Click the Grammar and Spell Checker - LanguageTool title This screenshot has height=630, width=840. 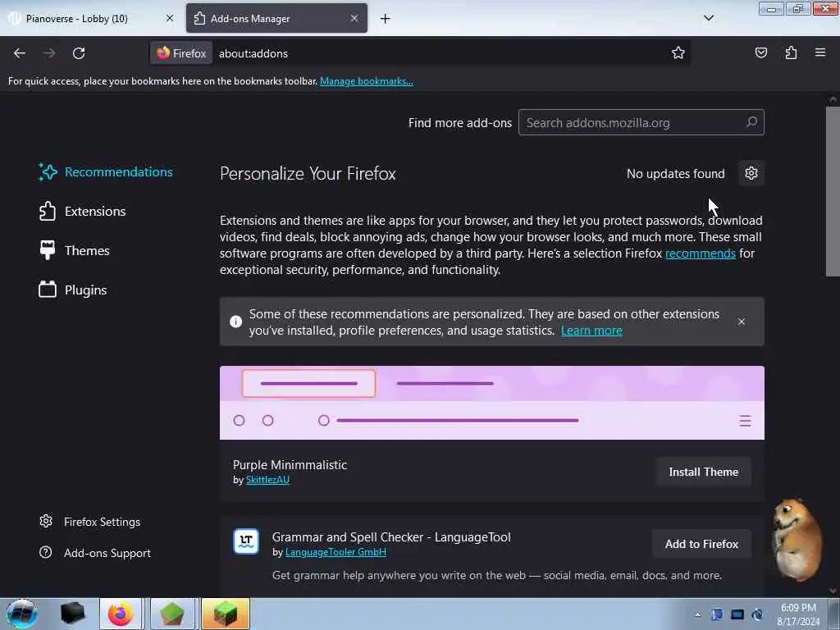pyautogui.click(x=391, y=537)
